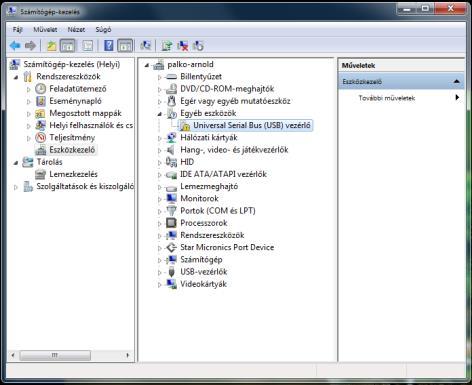Open the Művelet menu

coord(45,30)
